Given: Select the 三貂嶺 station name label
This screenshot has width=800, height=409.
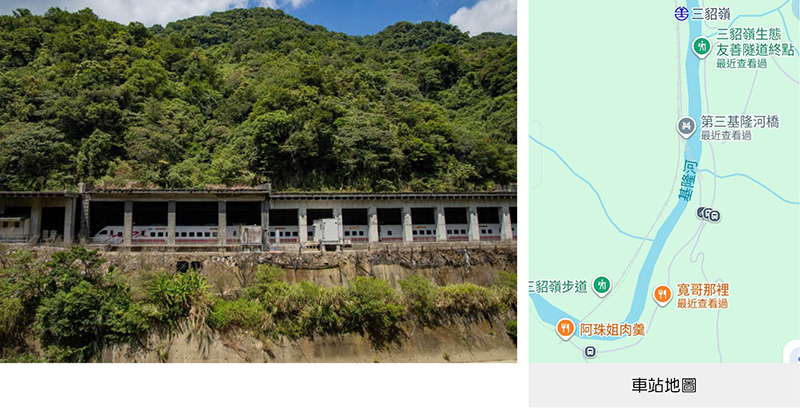Looking at the screenshot, I should (x=711, y=14).
